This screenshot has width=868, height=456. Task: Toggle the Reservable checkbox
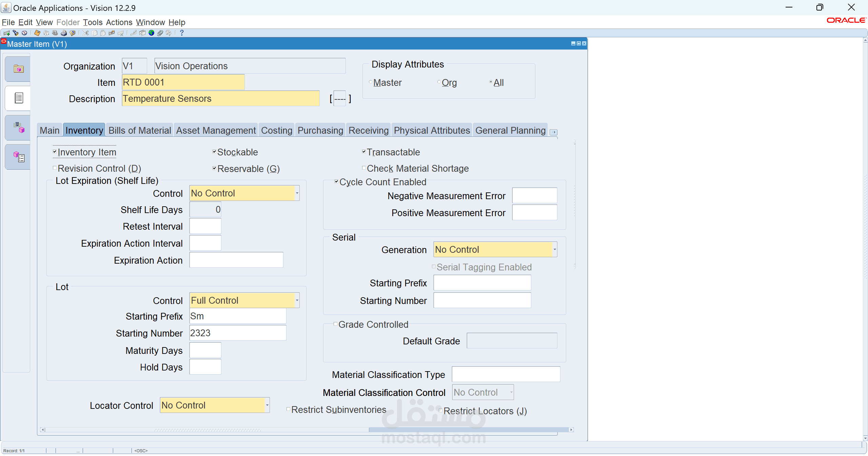tap(214, 168)
